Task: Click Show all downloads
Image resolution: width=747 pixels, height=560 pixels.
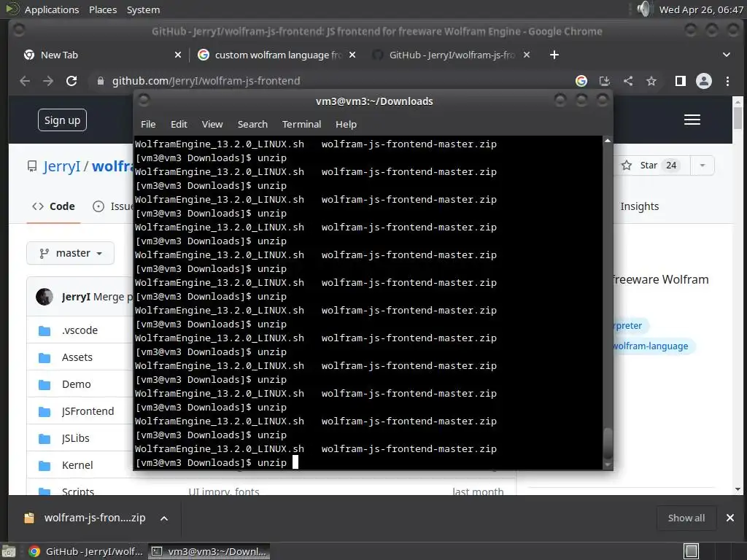Action: pos(686,518)
